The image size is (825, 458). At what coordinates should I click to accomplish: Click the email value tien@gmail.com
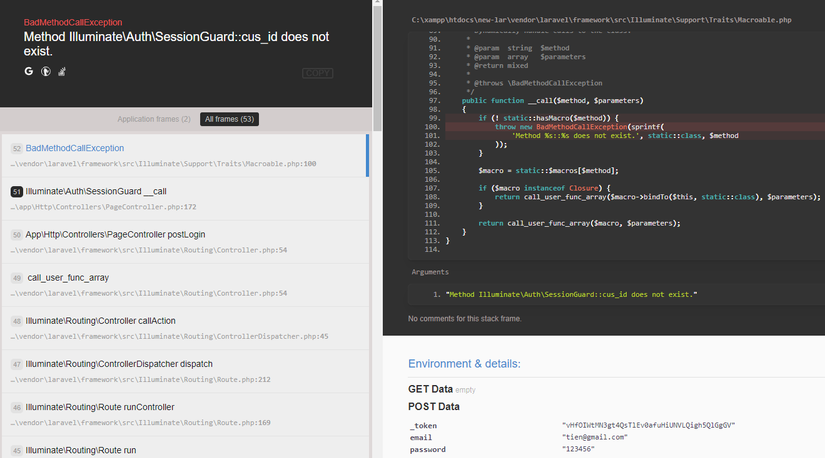pyautogui.click(x=595, y=437)
